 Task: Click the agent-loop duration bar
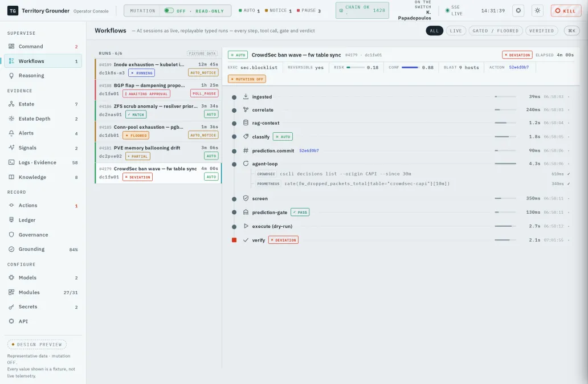[505, 164]
